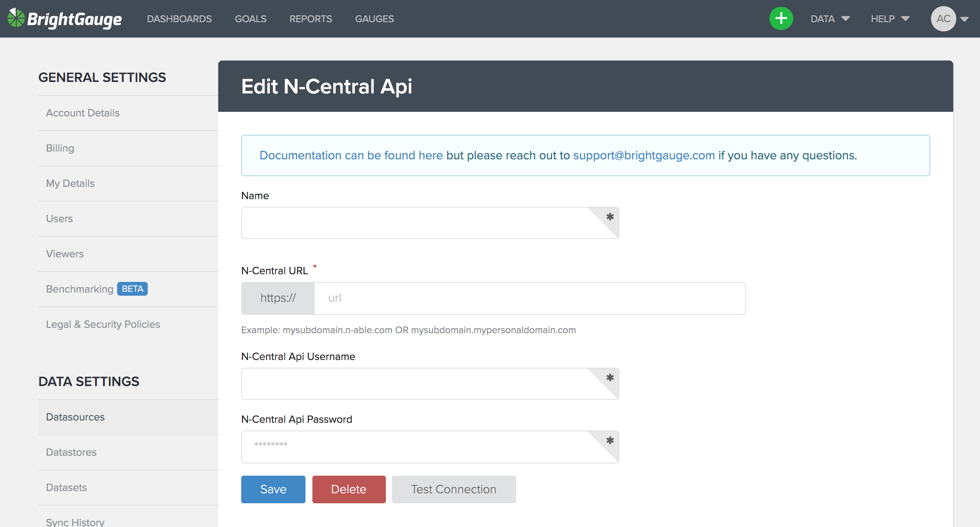Screen dimensions: 980x527
Task: Select Viewers in the sidebar
Action: click(x=128, y=254)
